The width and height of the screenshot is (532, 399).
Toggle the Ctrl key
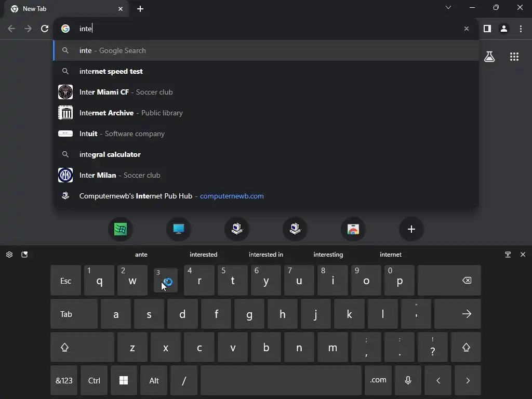94,380
